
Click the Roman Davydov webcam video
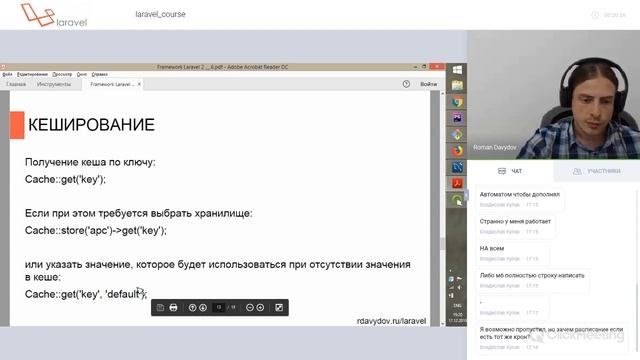click(x=553, y=95)
